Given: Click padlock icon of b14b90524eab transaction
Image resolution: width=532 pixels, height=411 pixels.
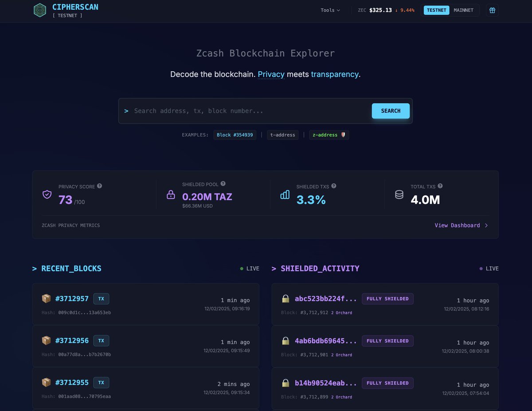Looking at the screenshot, I should point(286,383).
